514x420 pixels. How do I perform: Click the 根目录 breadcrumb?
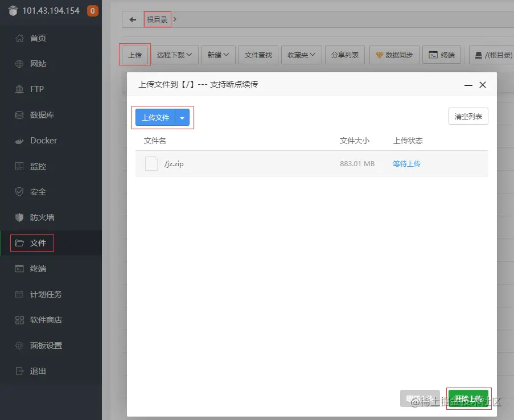coord(157,20)
